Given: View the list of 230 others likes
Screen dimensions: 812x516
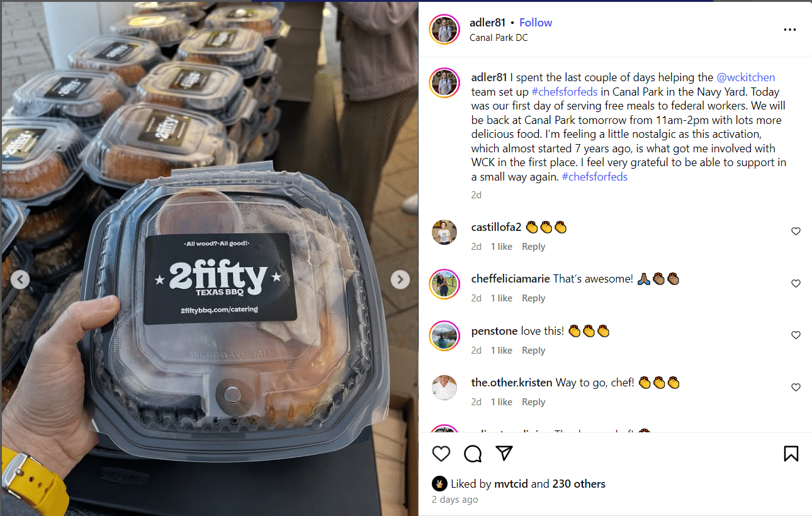Looking at the screenshot, I should coord(578,484).
